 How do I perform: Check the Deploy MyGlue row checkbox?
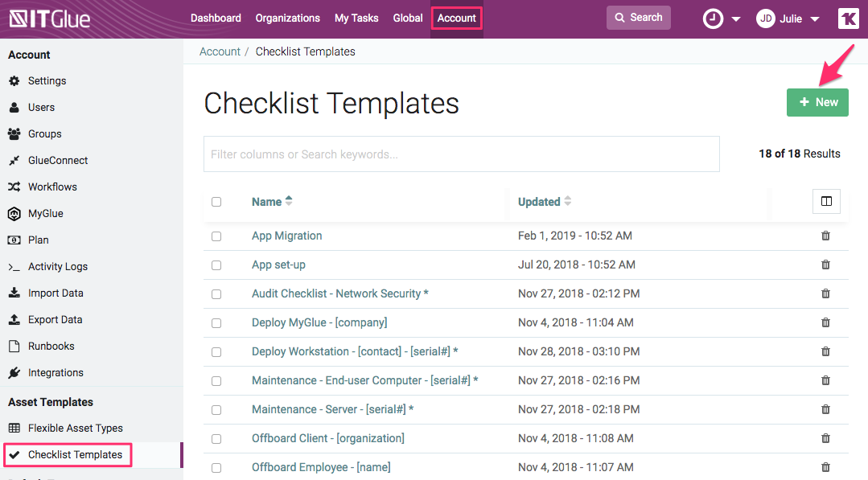(216, 323)
